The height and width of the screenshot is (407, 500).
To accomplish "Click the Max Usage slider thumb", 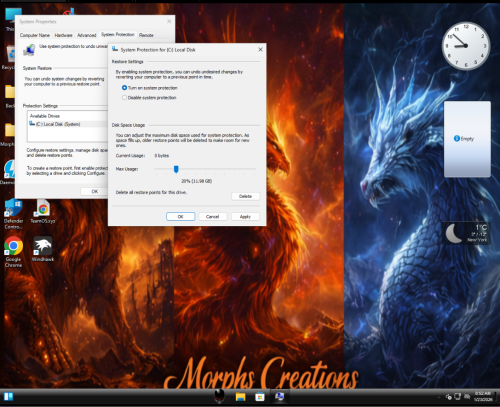I will click(x=176, y=169).
